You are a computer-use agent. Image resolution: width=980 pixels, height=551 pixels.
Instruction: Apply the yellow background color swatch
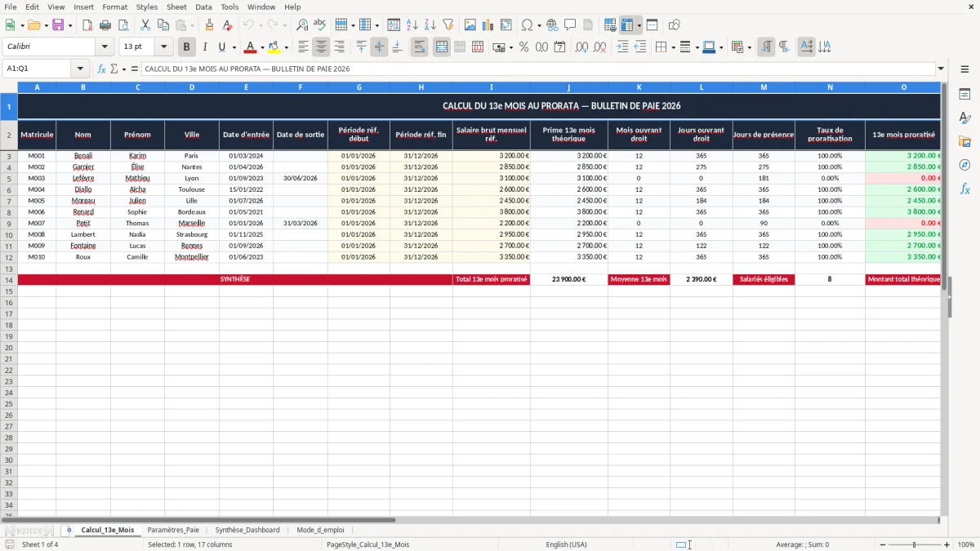click(274, 47)
